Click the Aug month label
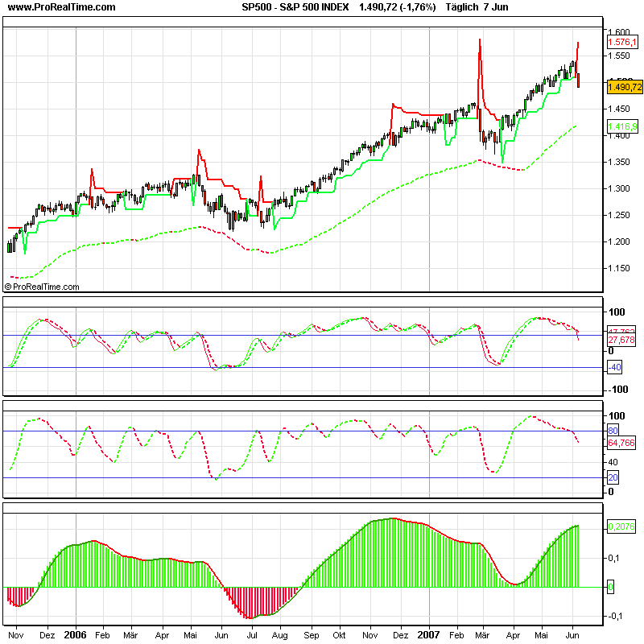644x644 pixels. tap(279, 635)
